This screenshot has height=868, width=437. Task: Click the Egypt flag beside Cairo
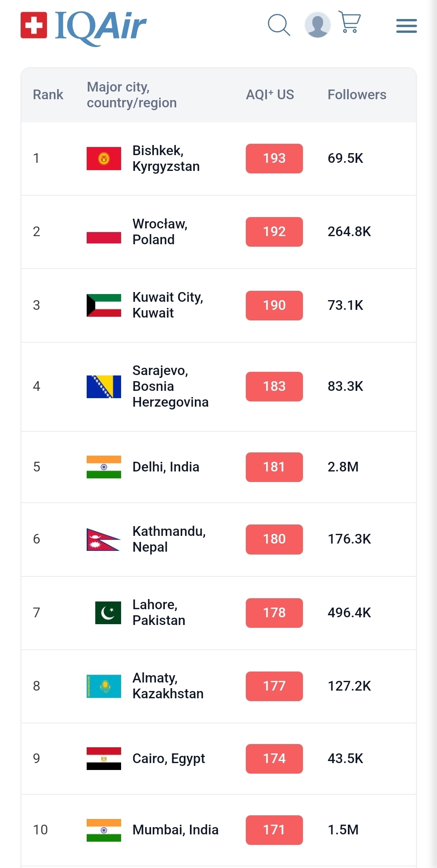point(104,758)
